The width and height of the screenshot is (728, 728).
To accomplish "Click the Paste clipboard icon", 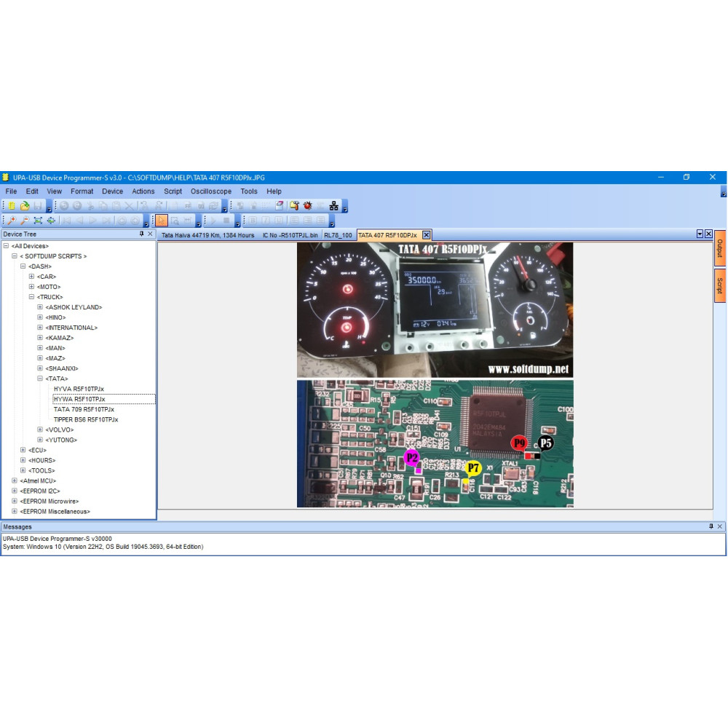I will [x=116, y=206].
